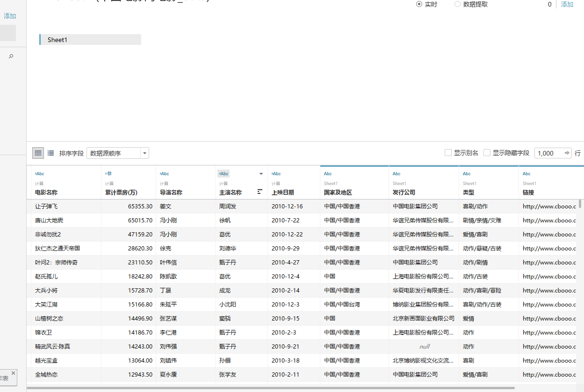
Task: Click the null distributor cell
Action: (x=424, y=347)
